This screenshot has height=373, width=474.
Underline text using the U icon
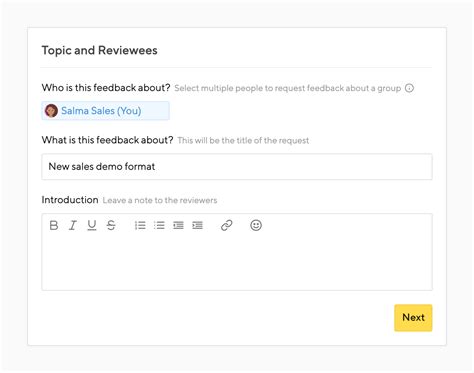pyautogui.click(x=92, y=225)
